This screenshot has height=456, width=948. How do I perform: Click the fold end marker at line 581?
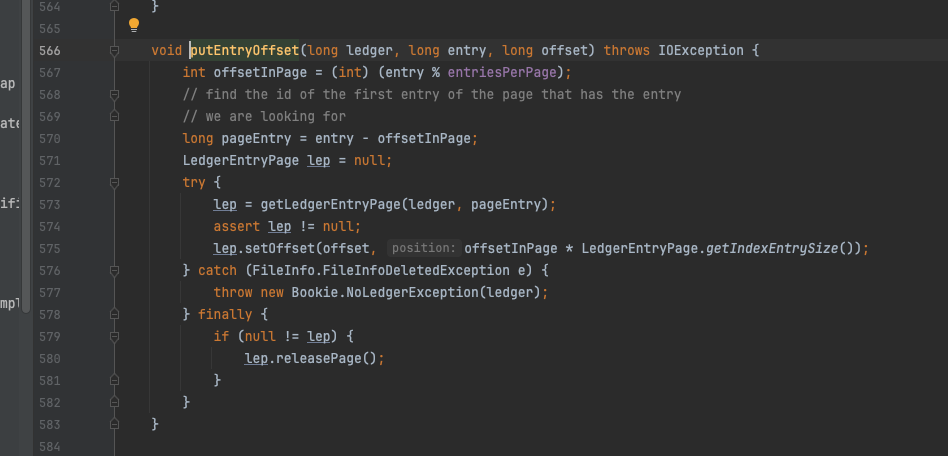[114, 380]
